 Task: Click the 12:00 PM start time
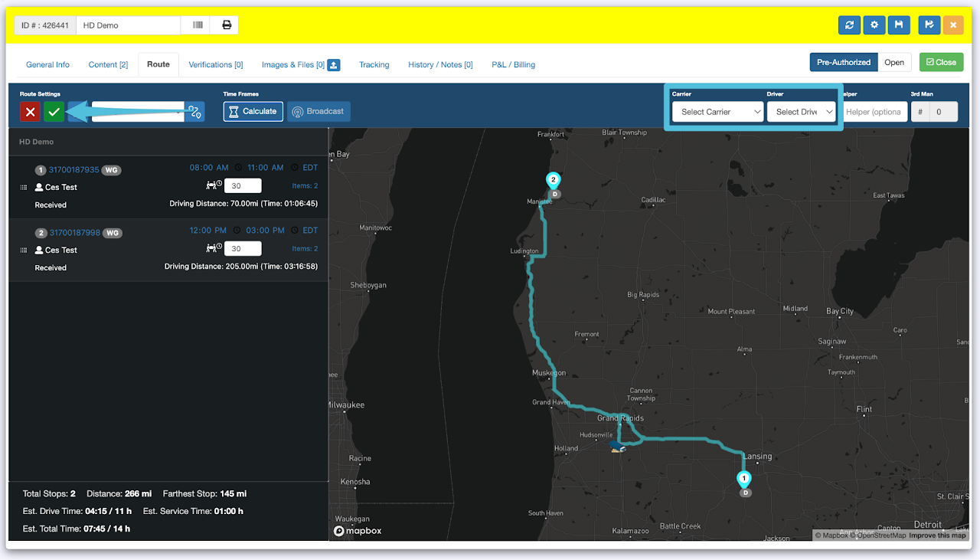[x=209, y=230]
